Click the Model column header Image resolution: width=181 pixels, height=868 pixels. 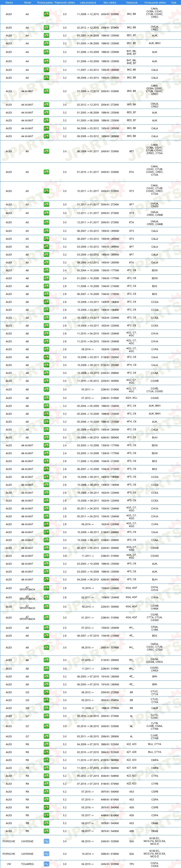28,2
